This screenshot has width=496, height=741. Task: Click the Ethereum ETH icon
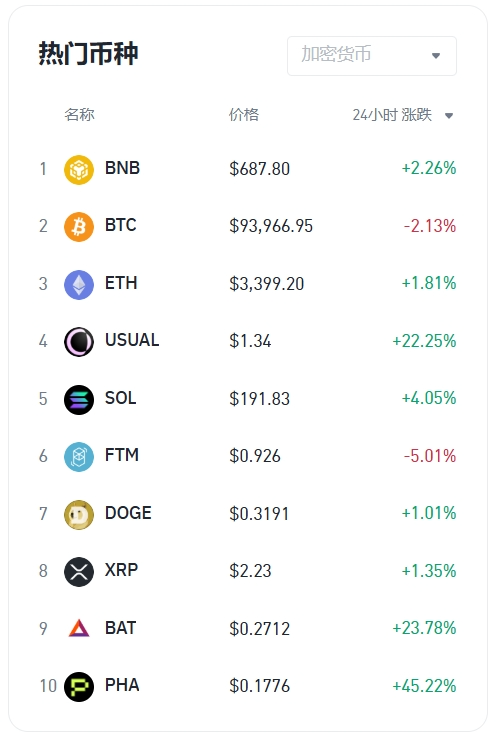79,284
